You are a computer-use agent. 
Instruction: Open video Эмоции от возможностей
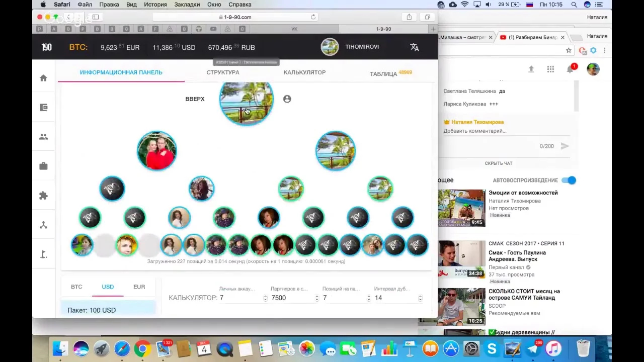click(x=523, y=193)
